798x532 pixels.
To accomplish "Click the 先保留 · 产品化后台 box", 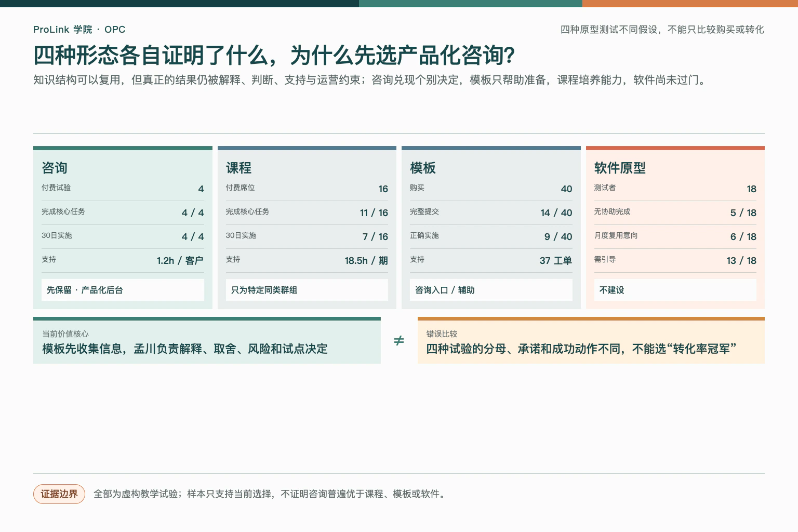I will tap(123, 290).
